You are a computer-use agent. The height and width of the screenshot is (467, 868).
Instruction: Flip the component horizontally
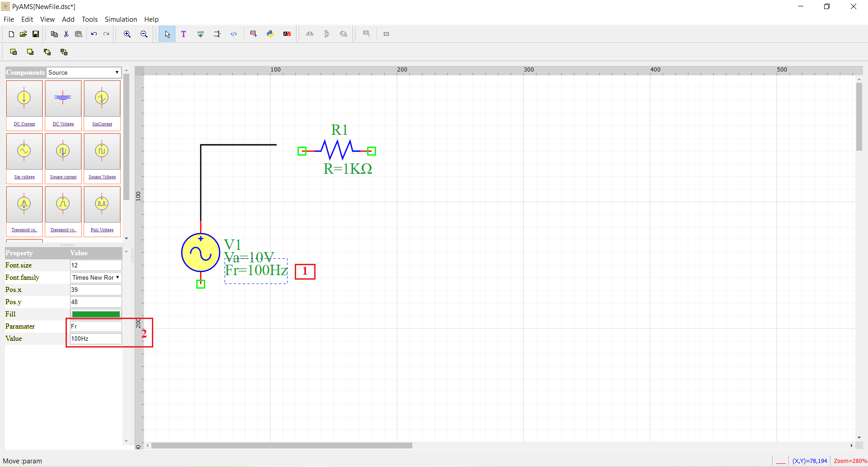310,34
